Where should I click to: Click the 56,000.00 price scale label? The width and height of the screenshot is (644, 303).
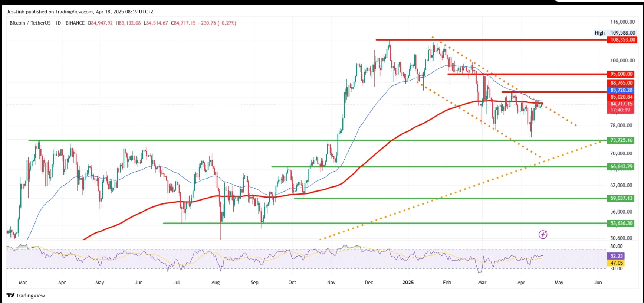(621, 212)
